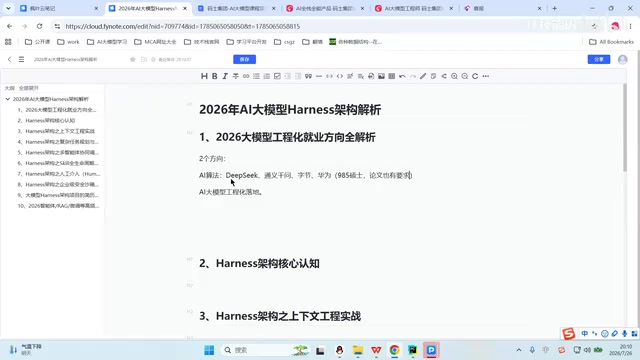
Task: Click the editor vertical scrollbar
Action: coord(625,127)
